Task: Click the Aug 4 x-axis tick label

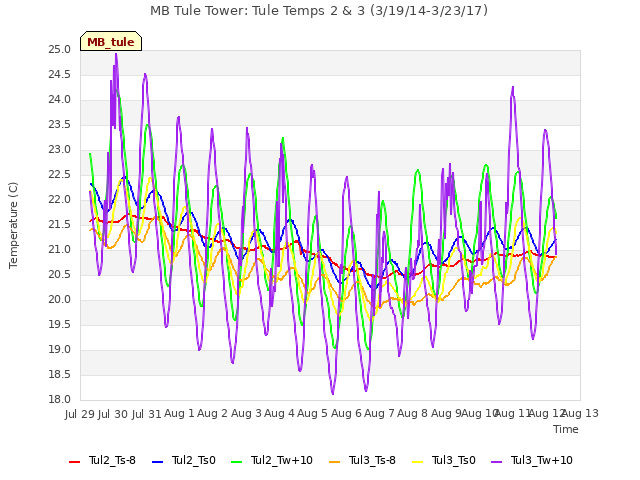Action: 279,413
